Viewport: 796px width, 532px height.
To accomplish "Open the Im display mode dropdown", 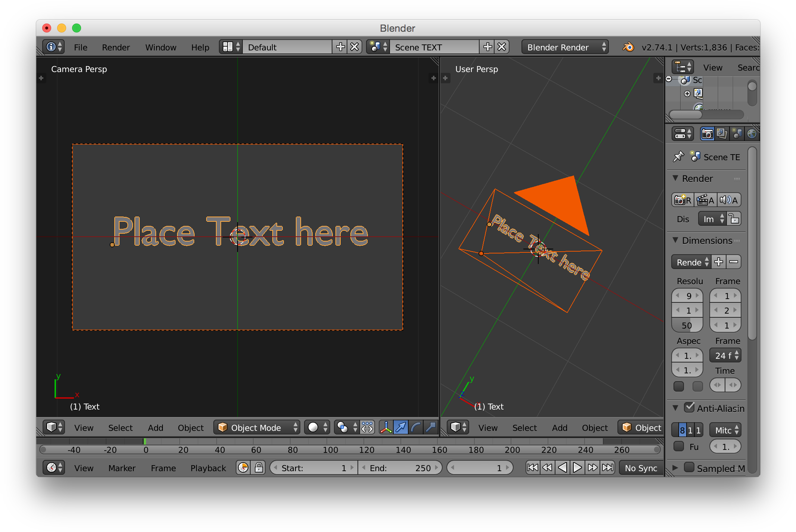I will (713, 219).
